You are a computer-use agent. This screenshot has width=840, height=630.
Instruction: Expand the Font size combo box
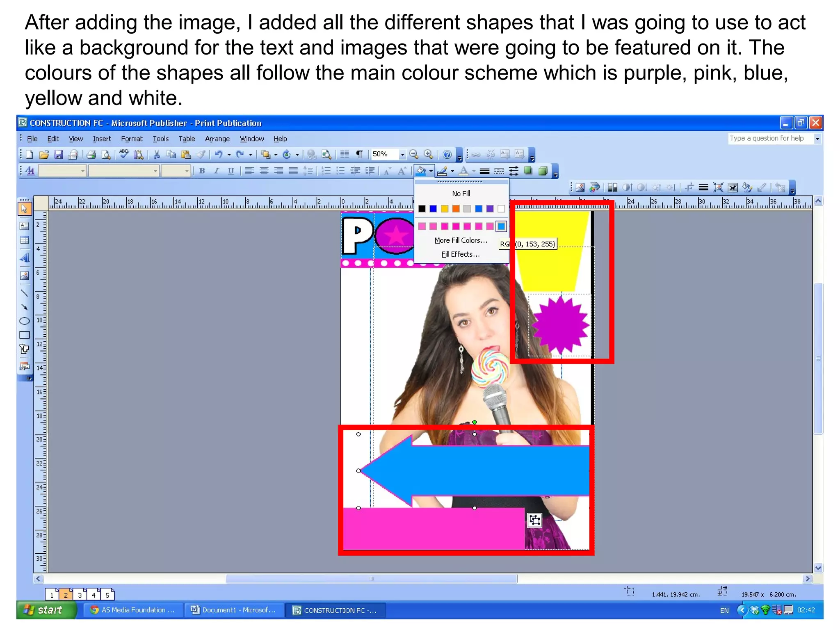[187, 171]
